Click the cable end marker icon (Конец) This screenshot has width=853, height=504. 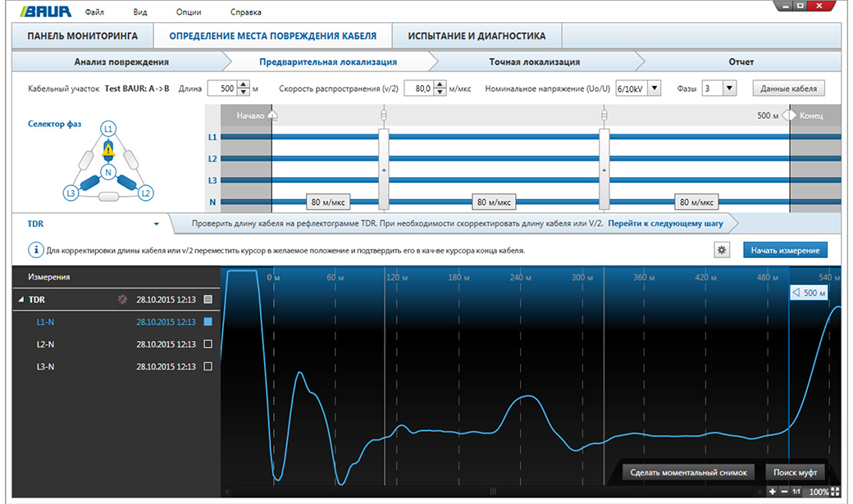coord(789,116)
